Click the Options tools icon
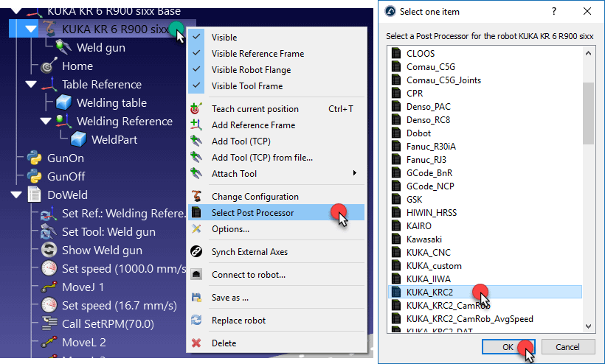This screenshot has height=364, width=605. (196, 229)
